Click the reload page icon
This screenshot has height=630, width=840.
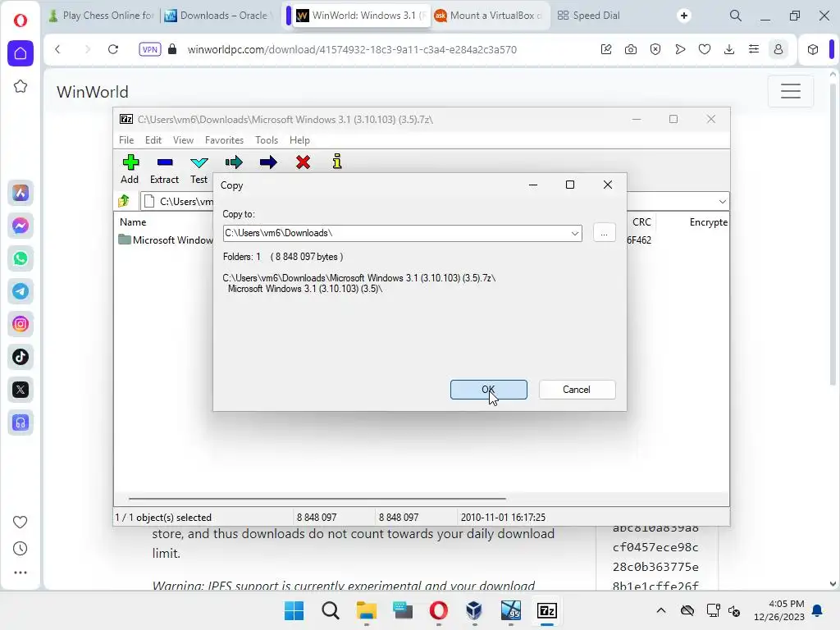pos(113,49)
